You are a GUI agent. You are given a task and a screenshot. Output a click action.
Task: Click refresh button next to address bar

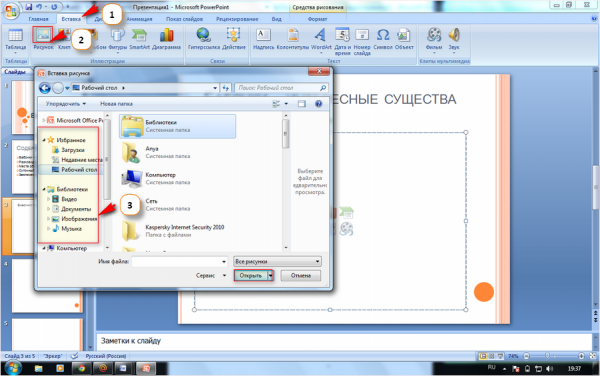pos(226,88)
